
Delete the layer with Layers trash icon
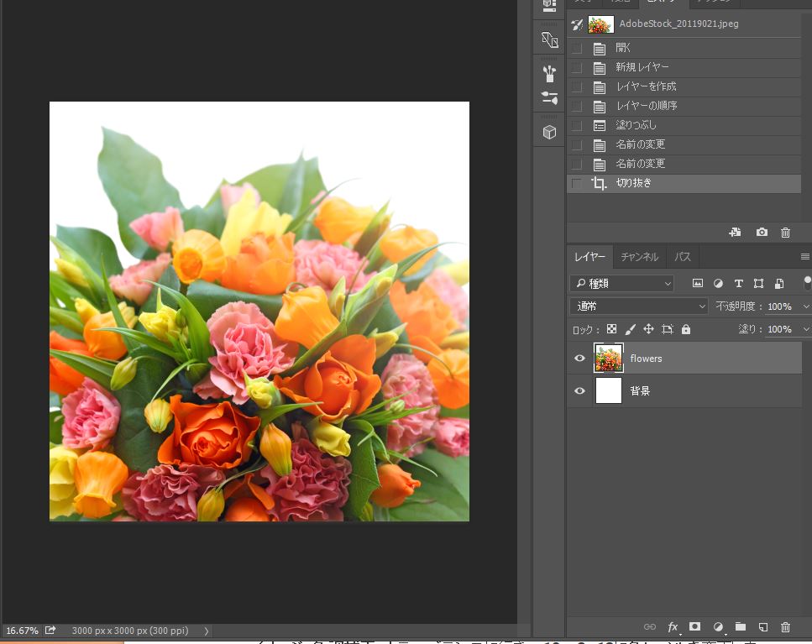pyautogui.click(x=786, y=627)
